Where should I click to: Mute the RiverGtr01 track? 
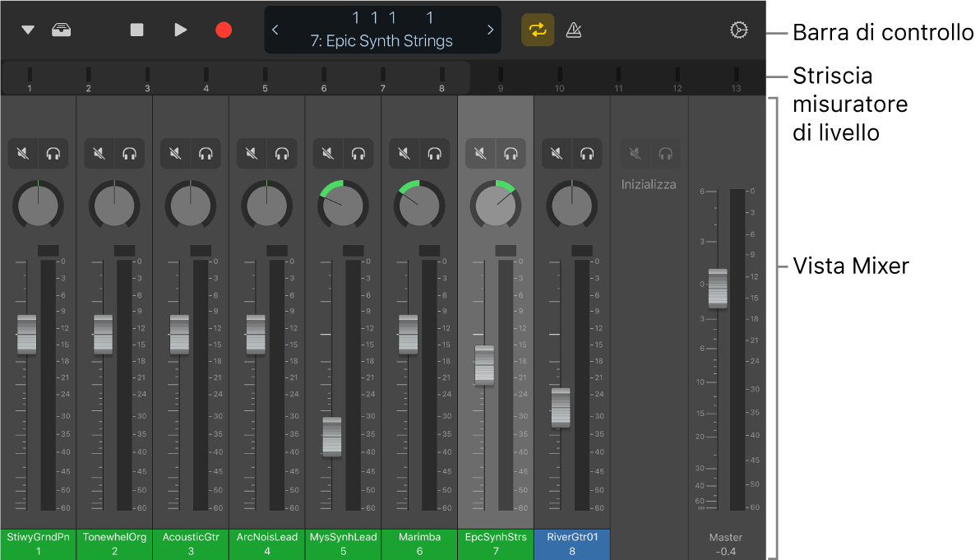click(557, 153)
